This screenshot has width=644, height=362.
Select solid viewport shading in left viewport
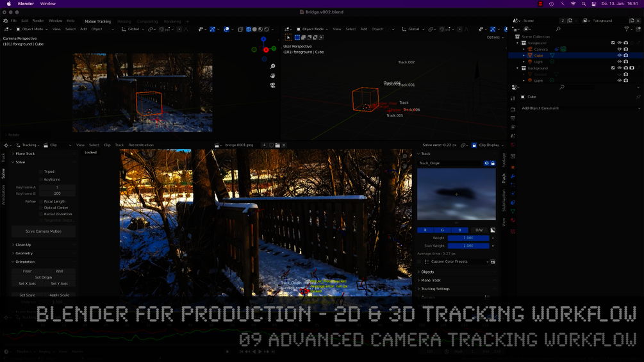coord(254,29)
